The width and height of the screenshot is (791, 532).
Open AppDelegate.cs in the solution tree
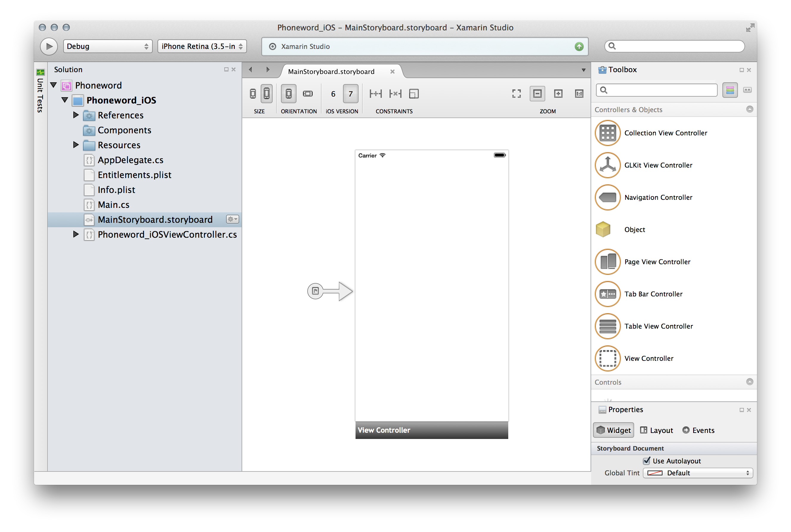[130, 160]
